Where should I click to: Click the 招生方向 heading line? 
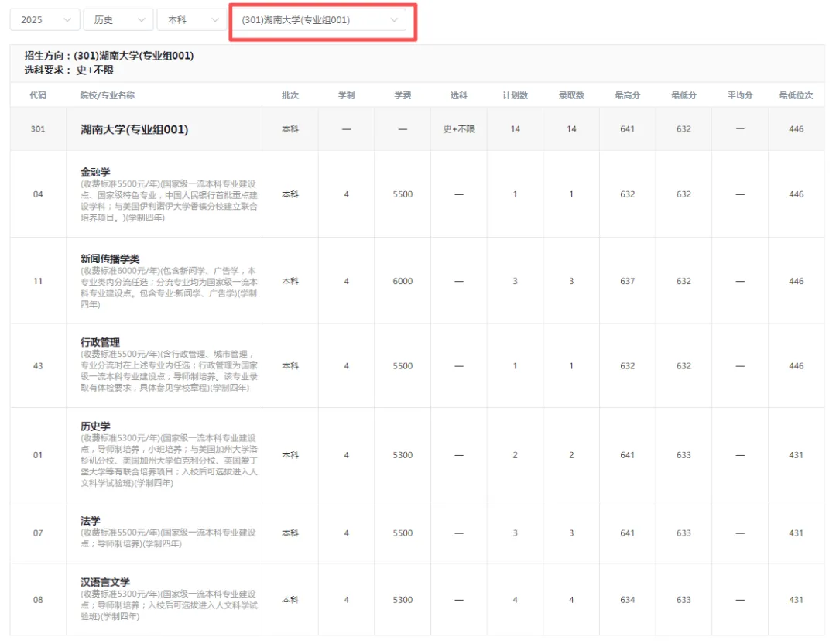click(109, 56)
